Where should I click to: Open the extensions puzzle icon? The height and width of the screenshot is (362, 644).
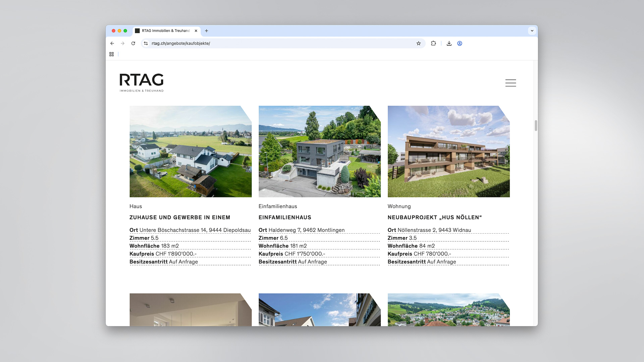point(433,43)
